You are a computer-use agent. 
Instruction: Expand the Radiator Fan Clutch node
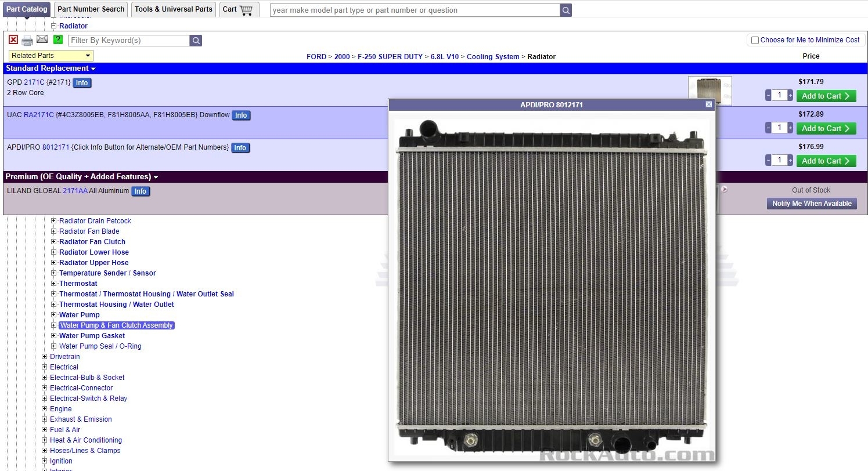(x=54, y=242)
